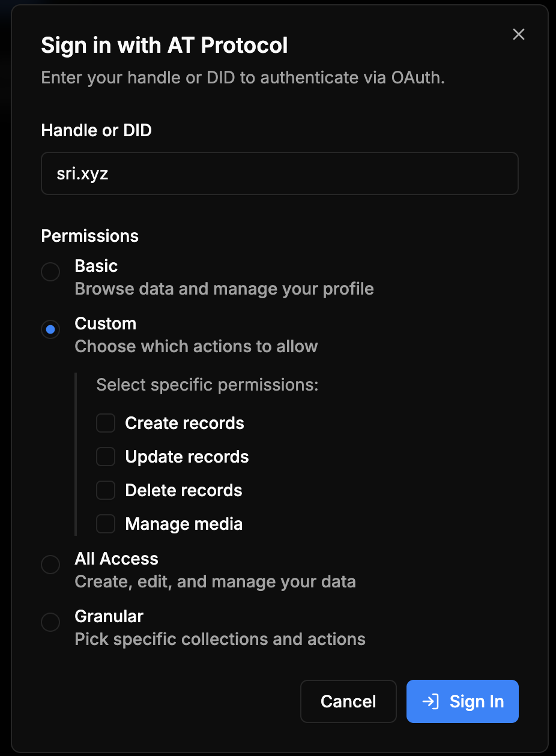Click the arrow icon on Sign In

pyautogui.click(x=431, y=701)
